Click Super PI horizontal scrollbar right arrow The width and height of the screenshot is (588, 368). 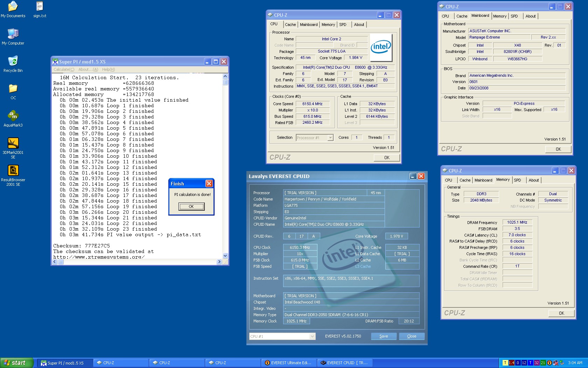pyautogui.click(x=219, y=262)
